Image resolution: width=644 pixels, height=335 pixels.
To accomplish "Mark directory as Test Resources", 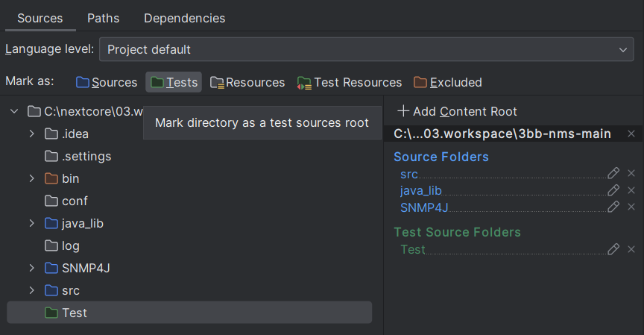I will (x=350, y=82).
